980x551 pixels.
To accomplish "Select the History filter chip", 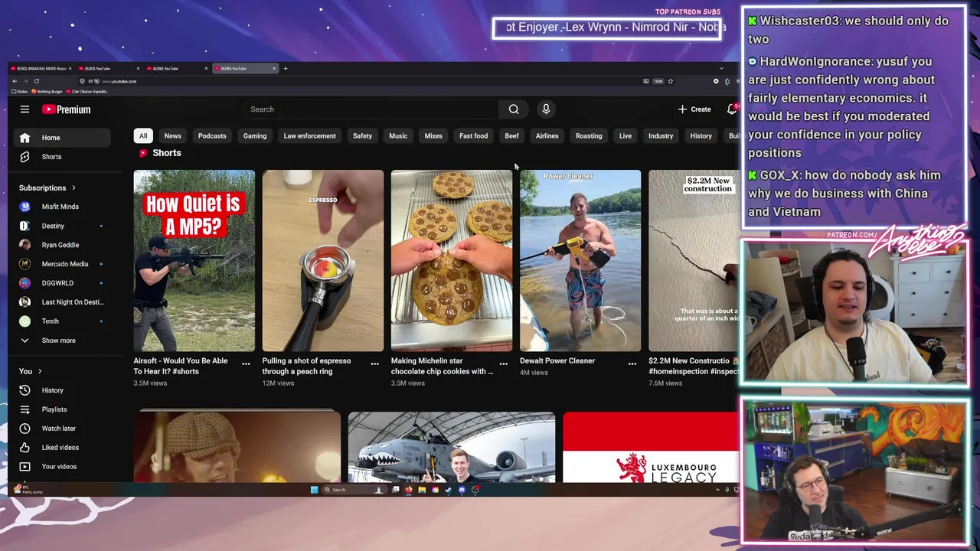I will (x=701, y=135).
